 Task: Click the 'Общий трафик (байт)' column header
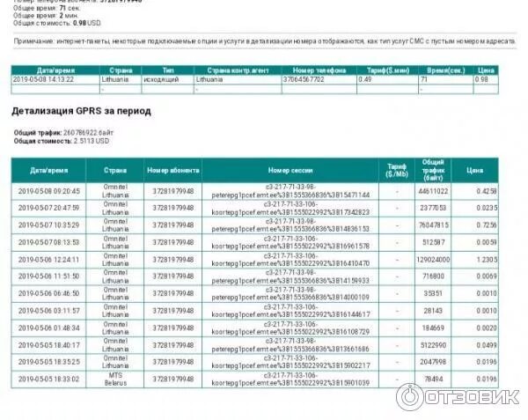click(433, 170)
